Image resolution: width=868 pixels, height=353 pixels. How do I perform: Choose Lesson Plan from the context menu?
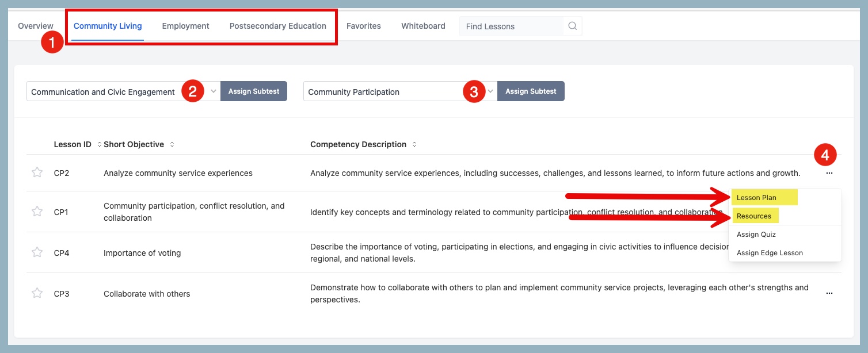click(756, 198)
